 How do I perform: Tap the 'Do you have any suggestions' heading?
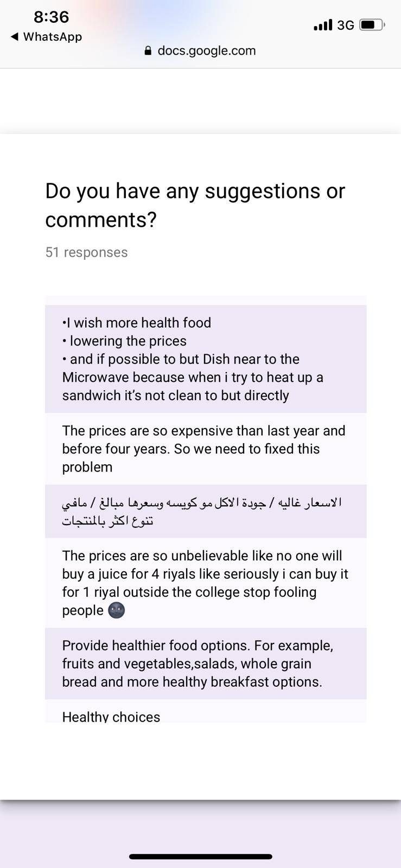195,205
